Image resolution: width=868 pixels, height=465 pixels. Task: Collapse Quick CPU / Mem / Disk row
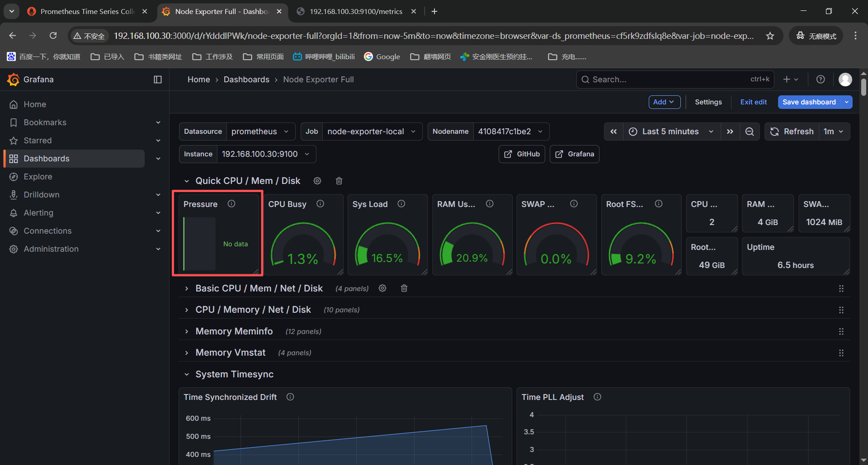[187, 181]
